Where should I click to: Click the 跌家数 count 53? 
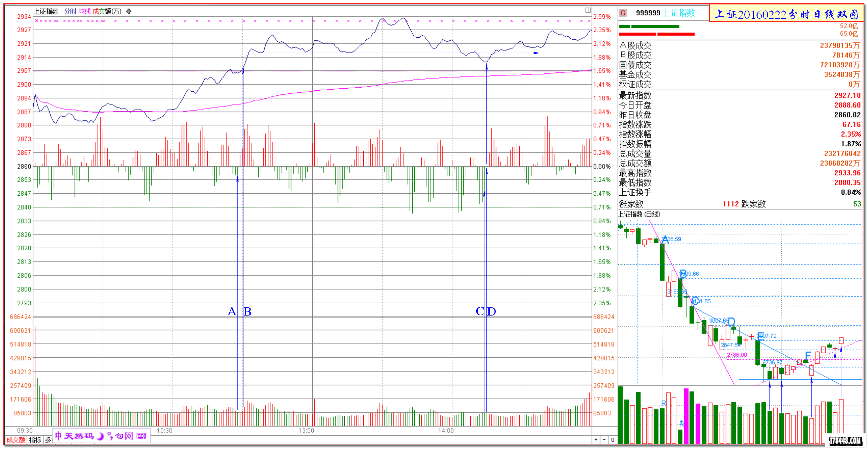coord(857,204)
